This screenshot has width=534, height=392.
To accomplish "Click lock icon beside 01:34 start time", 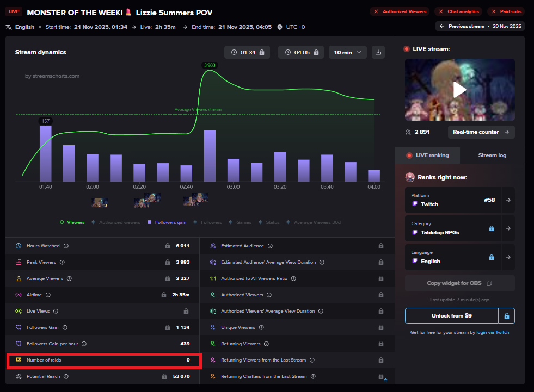I will [262, 52].
